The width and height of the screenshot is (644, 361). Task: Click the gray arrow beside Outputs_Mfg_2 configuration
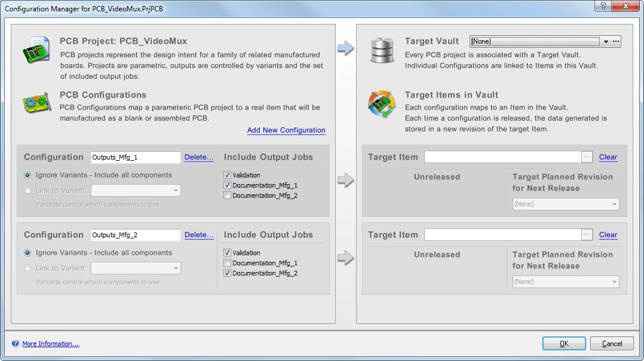click(x=346, y=258)
